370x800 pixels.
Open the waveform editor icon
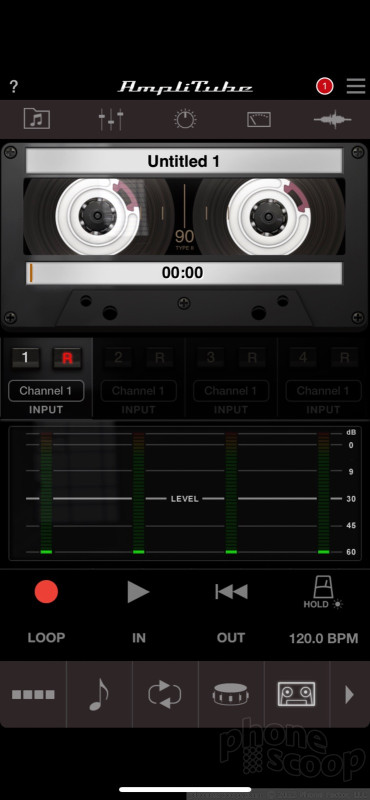(333, 119)
